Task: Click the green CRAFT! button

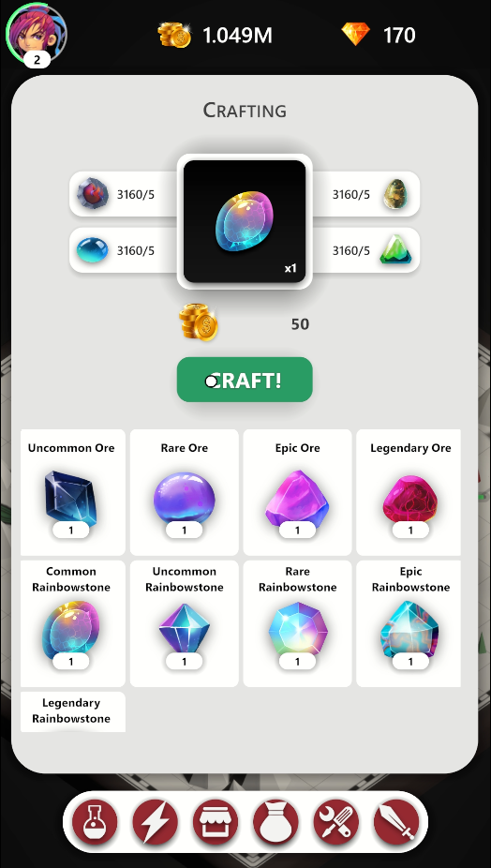Action: coord(245,380)
